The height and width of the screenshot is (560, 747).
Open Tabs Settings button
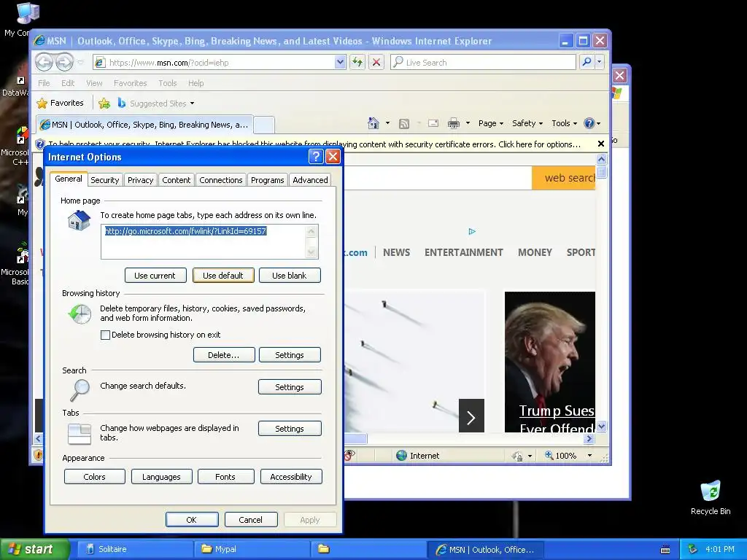[290, 429]
